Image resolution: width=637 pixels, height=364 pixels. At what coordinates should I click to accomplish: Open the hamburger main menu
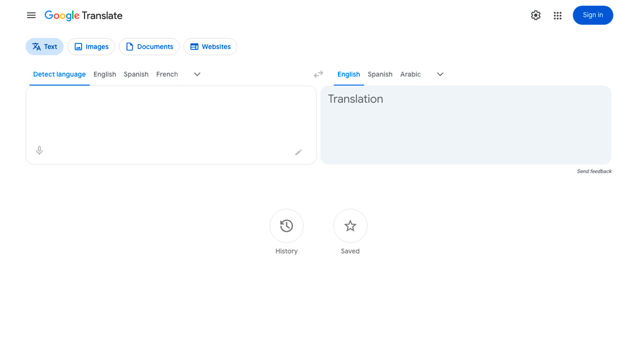coord(31,15)
